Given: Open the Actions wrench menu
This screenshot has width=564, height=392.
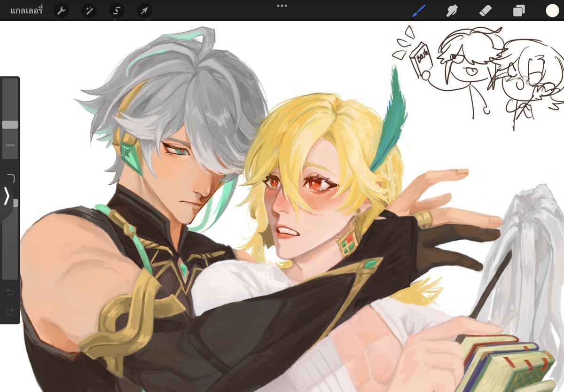Looking at the screenshot, I should (x=61, y=10).
